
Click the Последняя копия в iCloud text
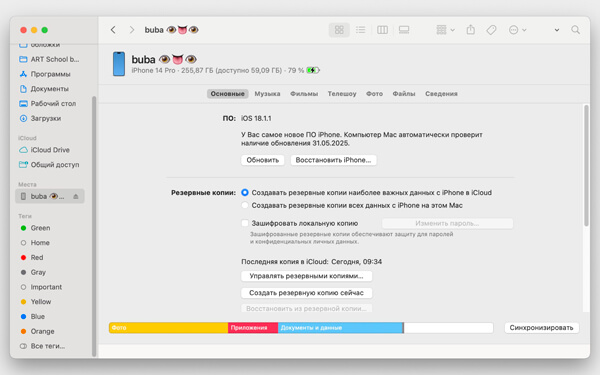311,262
